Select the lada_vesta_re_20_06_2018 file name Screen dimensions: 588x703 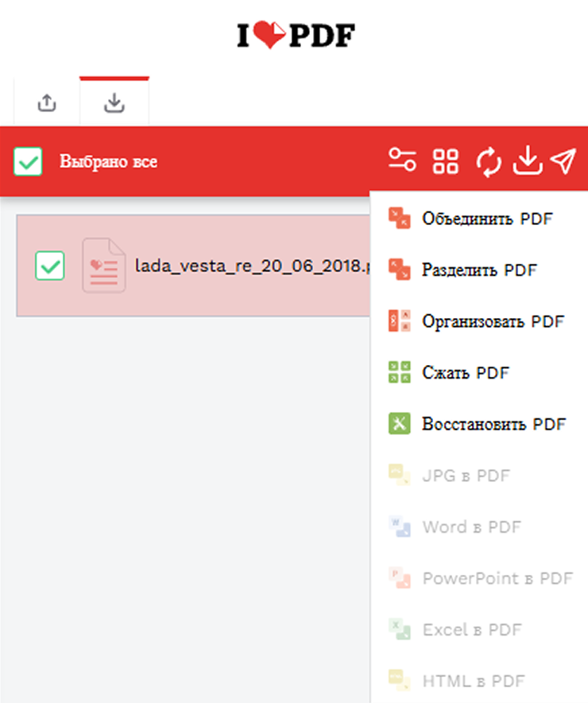(252, 266)
